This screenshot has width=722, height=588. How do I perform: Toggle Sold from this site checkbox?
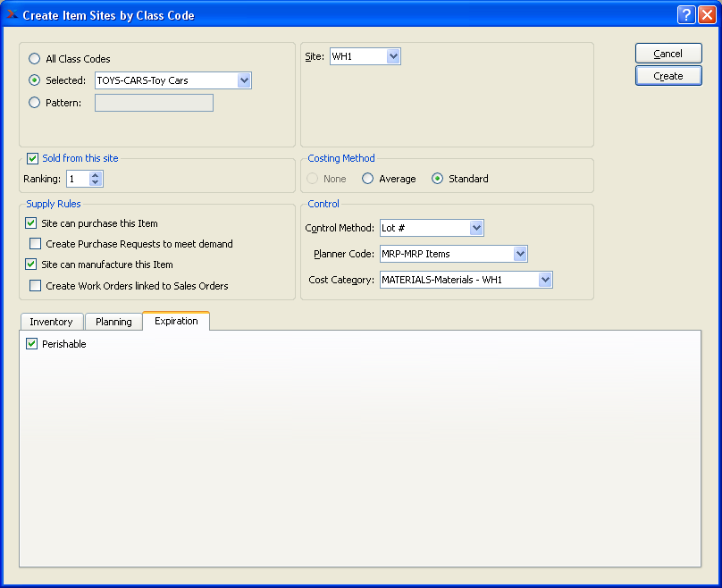33,159
